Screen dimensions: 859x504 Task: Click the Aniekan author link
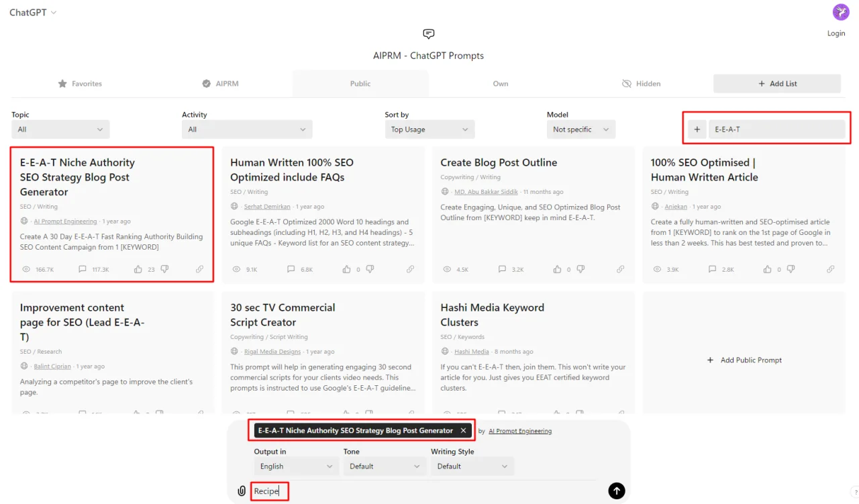[676, 207]
